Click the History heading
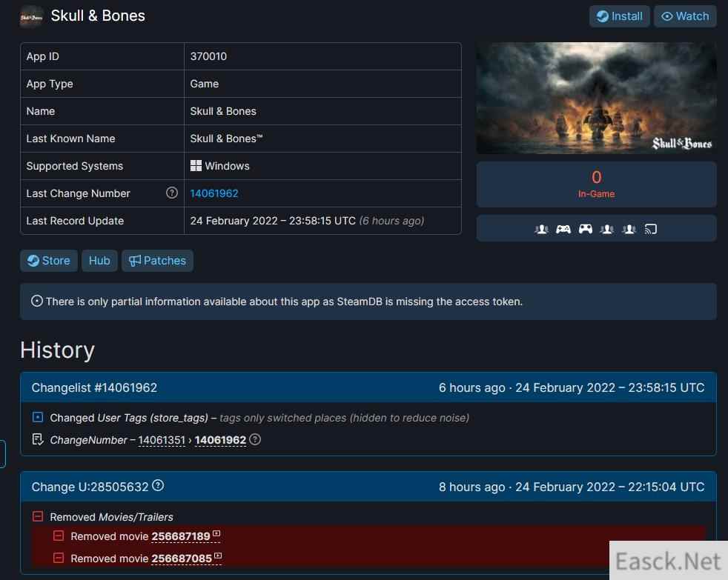Image resolution: width=728 pixels, height=580 pixels. (x=58, y=350)
